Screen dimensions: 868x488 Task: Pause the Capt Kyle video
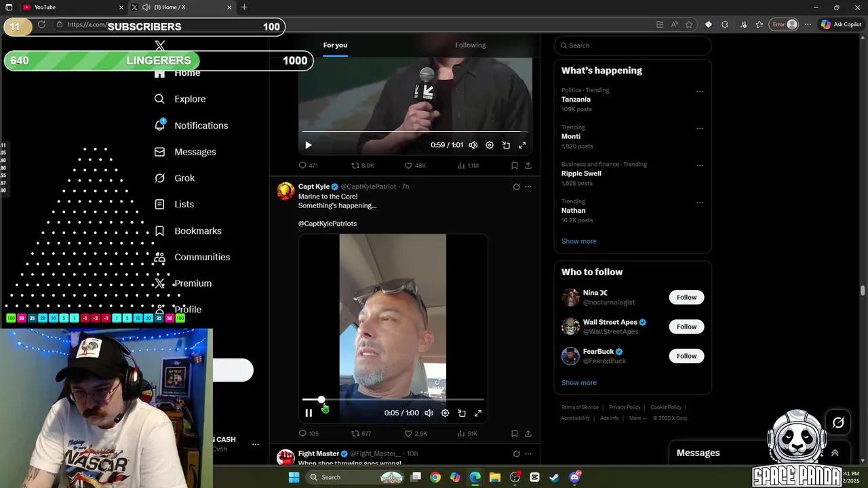tap(309, 413)
